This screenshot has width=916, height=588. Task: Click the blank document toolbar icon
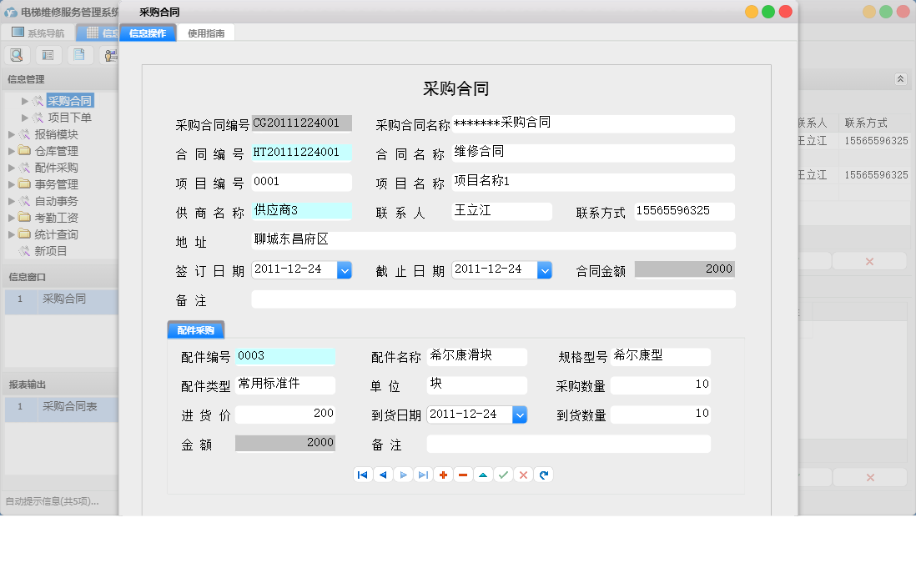coord(79,54)
